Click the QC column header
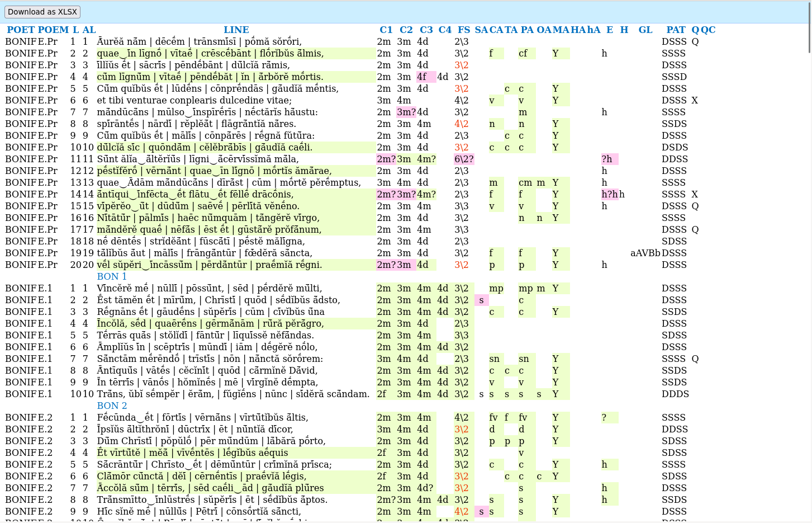The width and height of the screenshot is (812, 523). (708, 30)
